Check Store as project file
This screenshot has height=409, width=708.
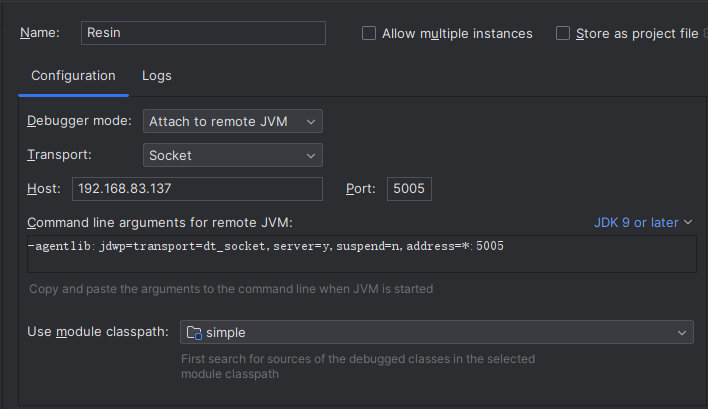click(x=563, y=33)
